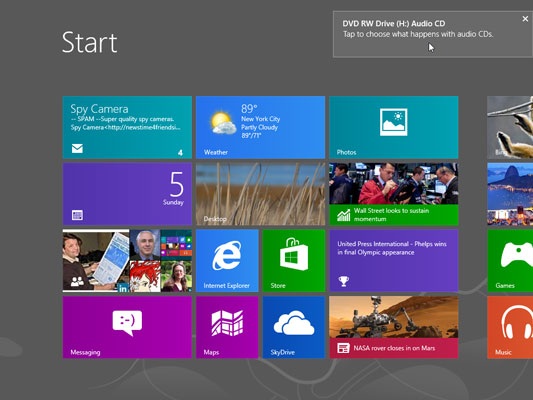Open the Sports tile about Phelps Olympic appearance
This screenshot has width=533, height=400.
tap(394, 260)
